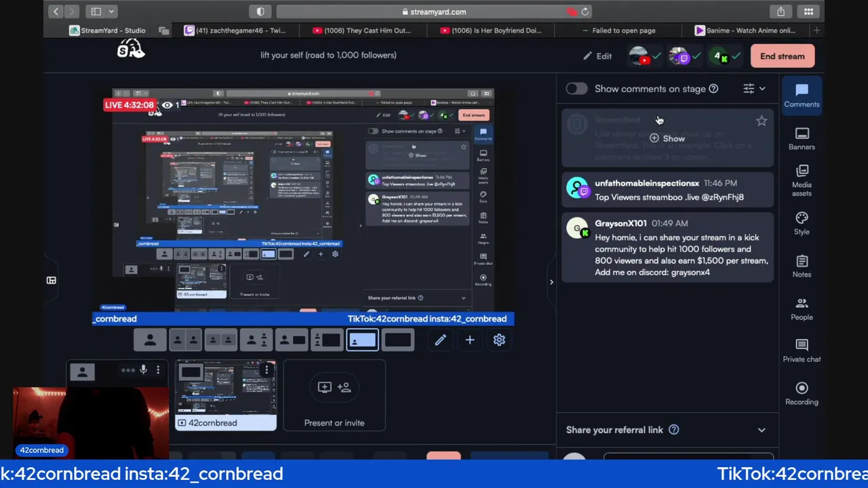Click Present or invite card
The image size is (868, 488).
point(334,396)
